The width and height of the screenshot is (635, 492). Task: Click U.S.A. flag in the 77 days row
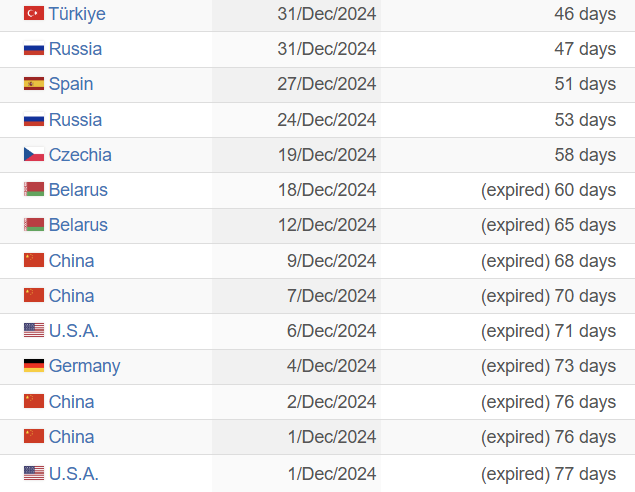(x=34, y=473)
